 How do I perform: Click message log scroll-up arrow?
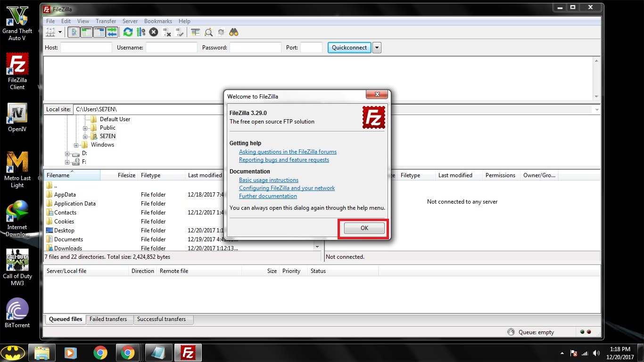click(597, 61)
